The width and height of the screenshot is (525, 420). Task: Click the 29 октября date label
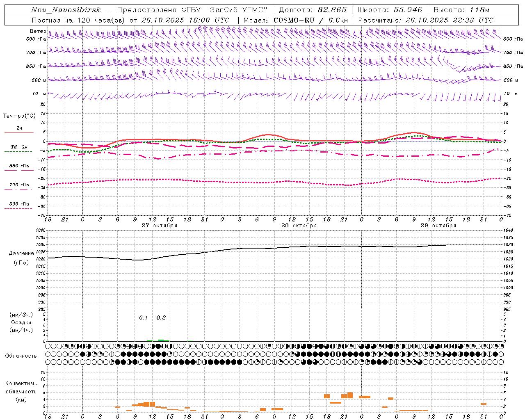click(x=438, y=226)
